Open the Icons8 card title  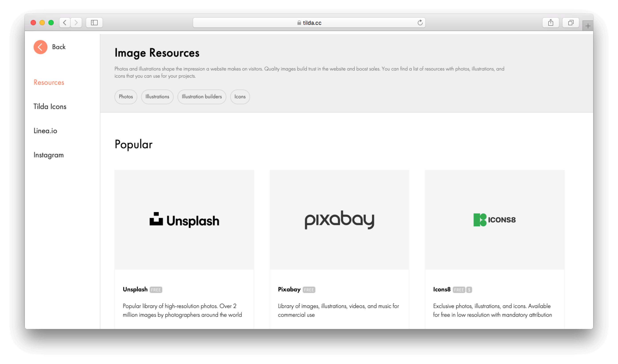click(x=442, y=290)
